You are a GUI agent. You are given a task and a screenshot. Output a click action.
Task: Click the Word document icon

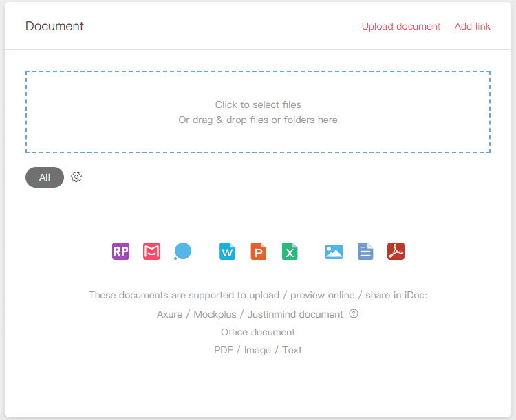228,252
